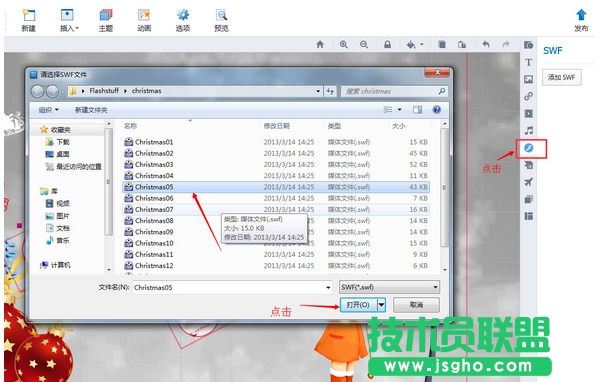Refresh the folder listing
This screenshot has height=382, width=595.
330,91
